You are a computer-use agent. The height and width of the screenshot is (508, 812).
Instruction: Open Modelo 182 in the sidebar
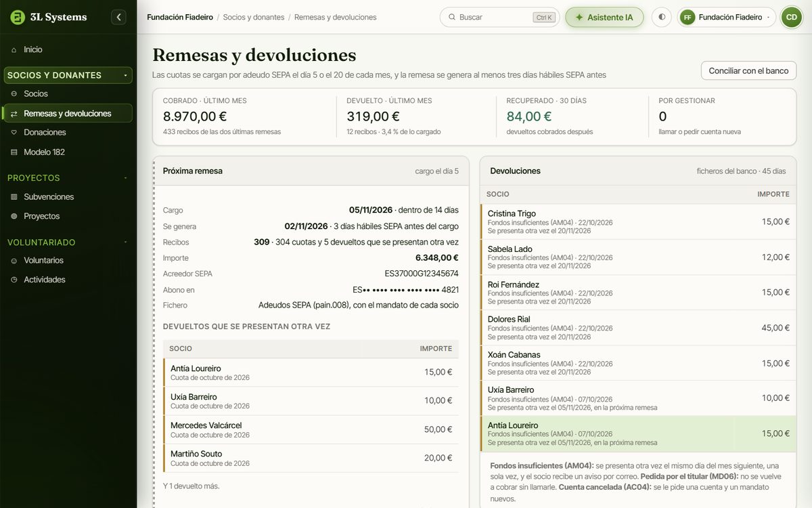click(x=68, y=152)
